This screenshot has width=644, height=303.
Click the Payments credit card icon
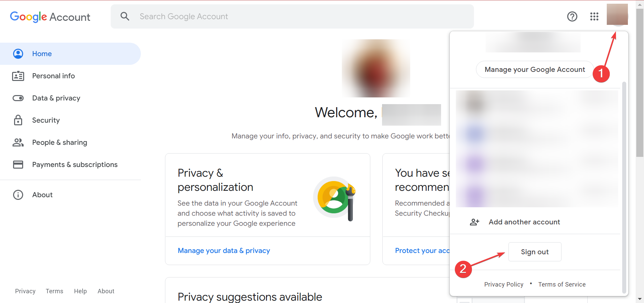(18, 165)
